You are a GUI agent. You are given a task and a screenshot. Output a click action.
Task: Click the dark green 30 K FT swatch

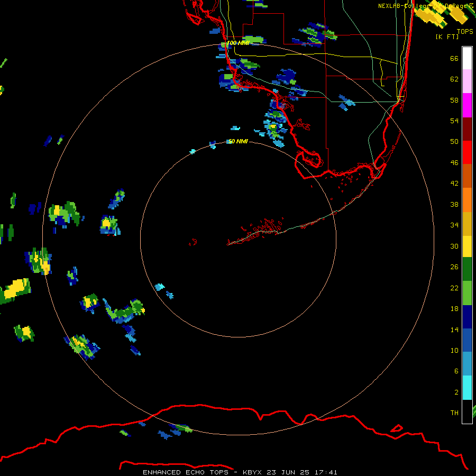467,269
